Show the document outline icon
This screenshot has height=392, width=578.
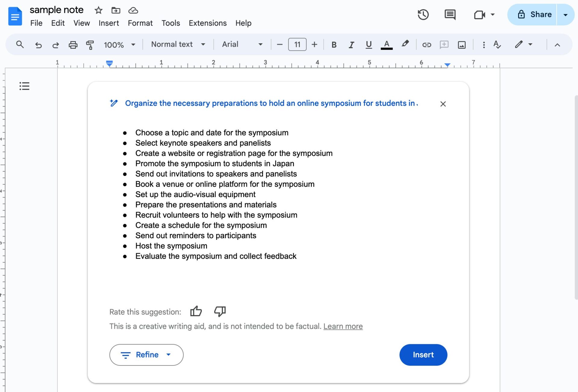coord(24,86)
